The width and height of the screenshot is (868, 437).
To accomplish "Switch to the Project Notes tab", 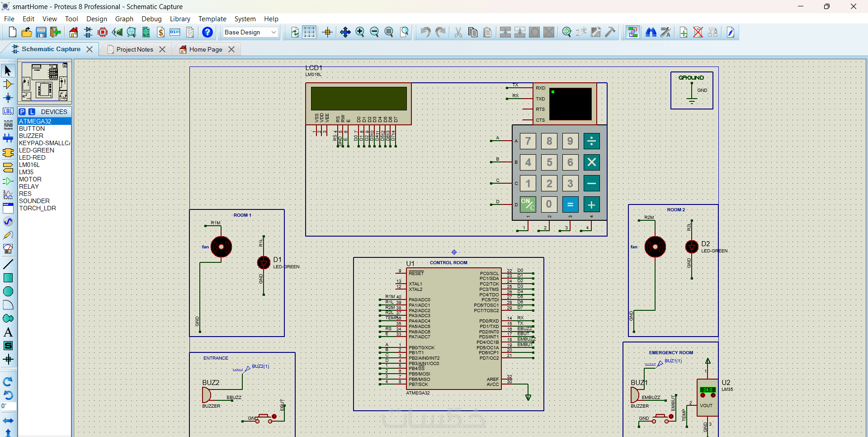I will point(134,49).
